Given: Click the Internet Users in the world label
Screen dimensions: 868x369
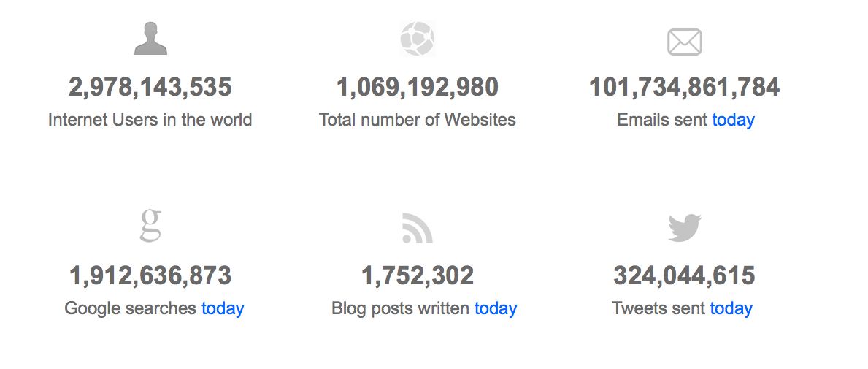Looking at the screenshot, I should click(x=150, y=120).
